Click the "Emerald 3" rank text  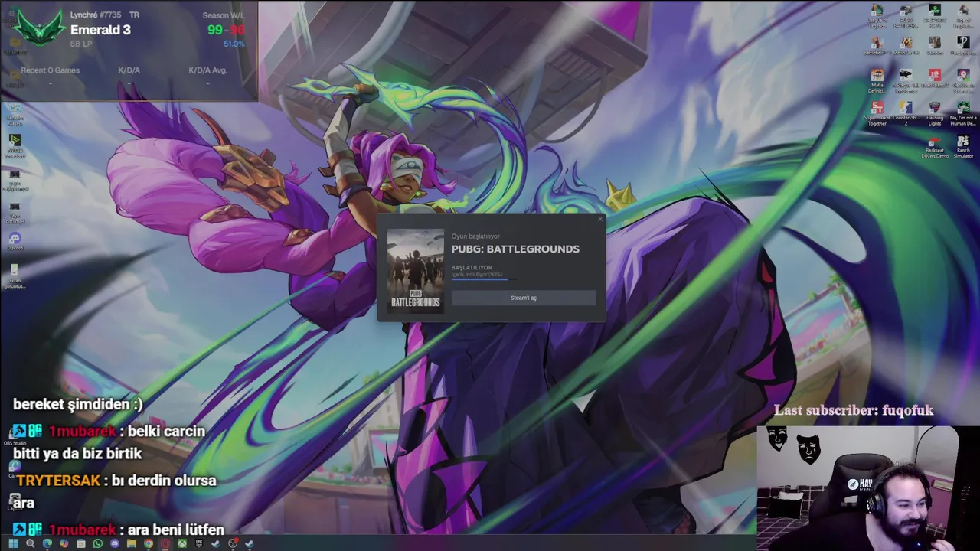(x=100, y=30)
